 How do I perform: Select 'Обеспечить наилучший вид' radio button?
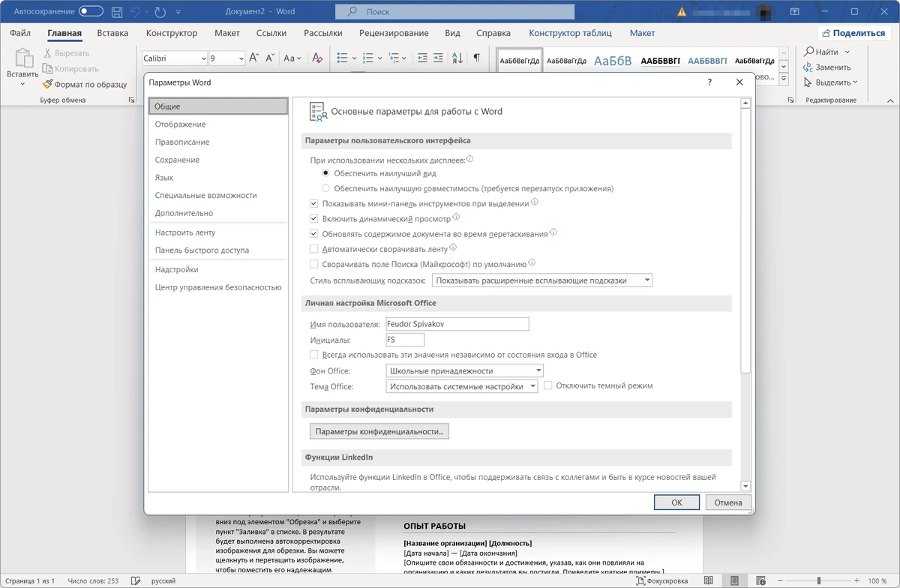(325, 173)
